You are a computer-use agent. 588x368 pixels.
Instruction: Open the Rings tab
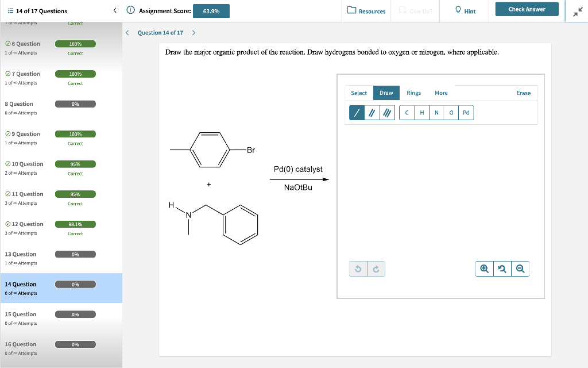413,93
